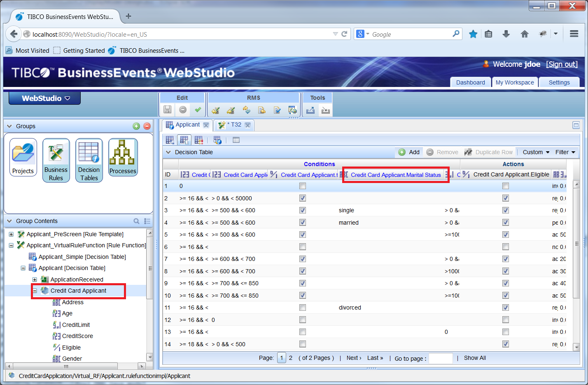Select the Decision Tables group icon
Viewport: 588px width, 385px height.
(x=89, y=160)
